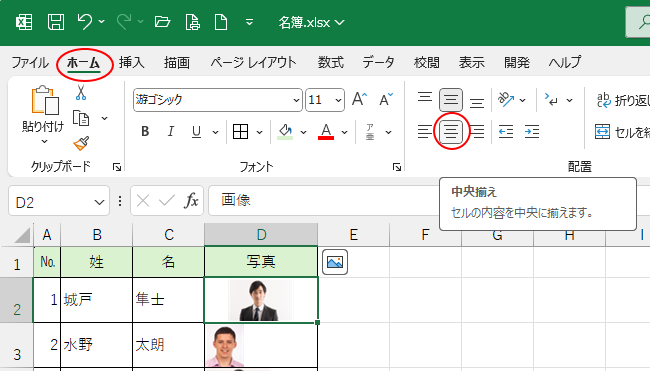Select the format painter brush
The height and width of the screenshot is (371, 650).
point(81,143)
